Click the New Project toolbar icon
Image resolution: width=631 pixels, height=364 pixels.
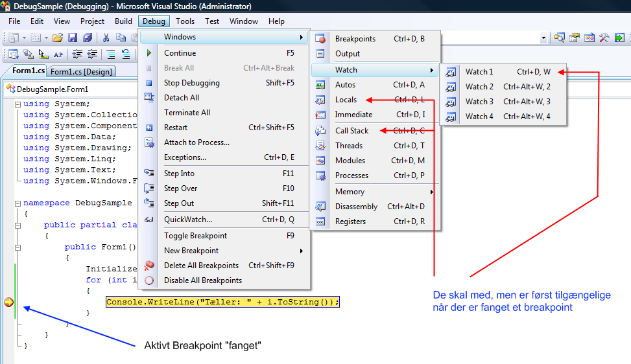coord(14,38)
